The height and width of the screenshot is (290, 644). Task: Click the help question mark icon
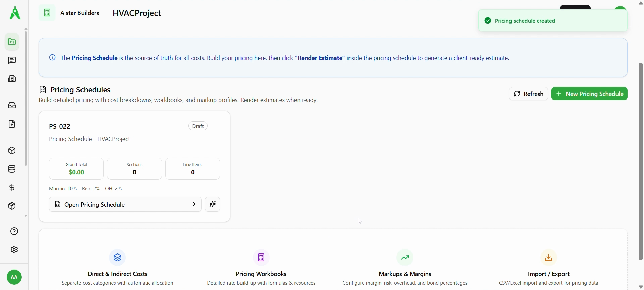point(14,231)
